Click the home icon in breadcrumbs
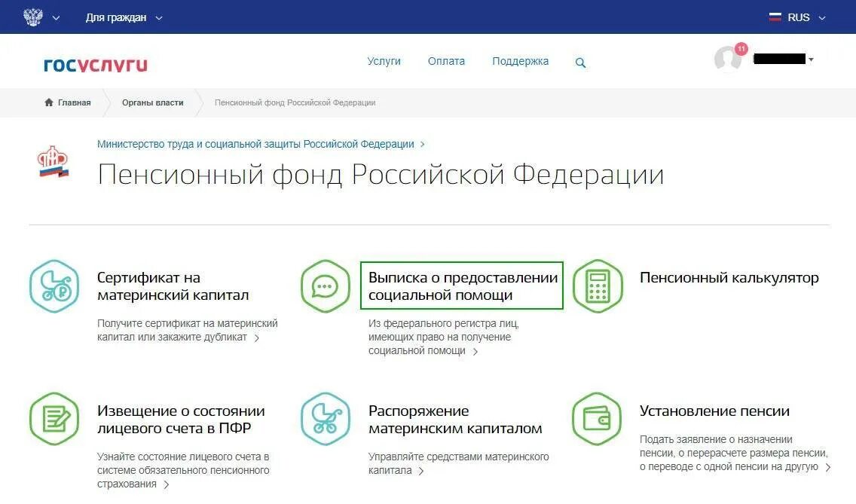856x504 pixels. tap(48, 102)
